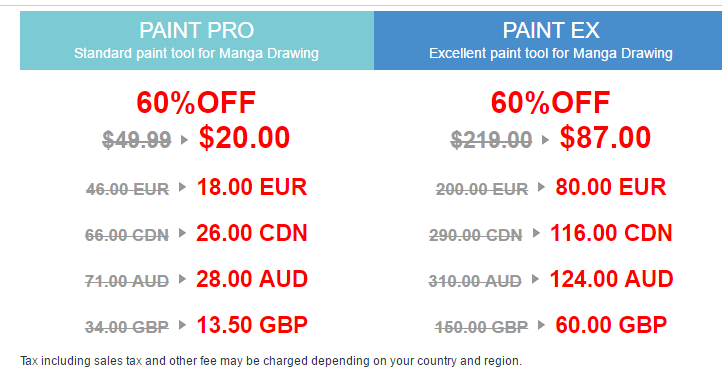Click the arrow beside 310.00 AUD
This screenshot has width=722, height=372.
[536, 279]
